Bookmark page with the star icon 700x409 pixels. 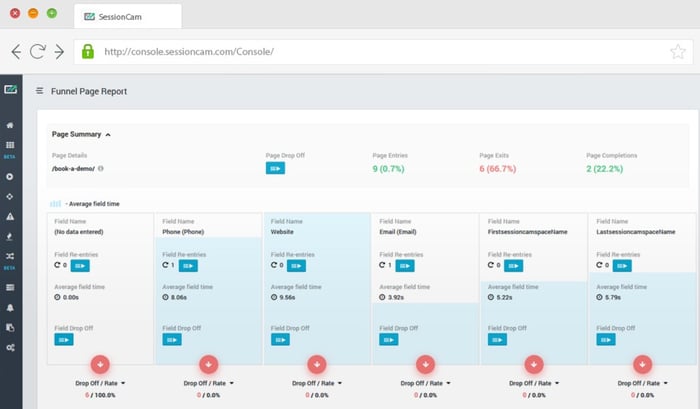tap(678, 51)
